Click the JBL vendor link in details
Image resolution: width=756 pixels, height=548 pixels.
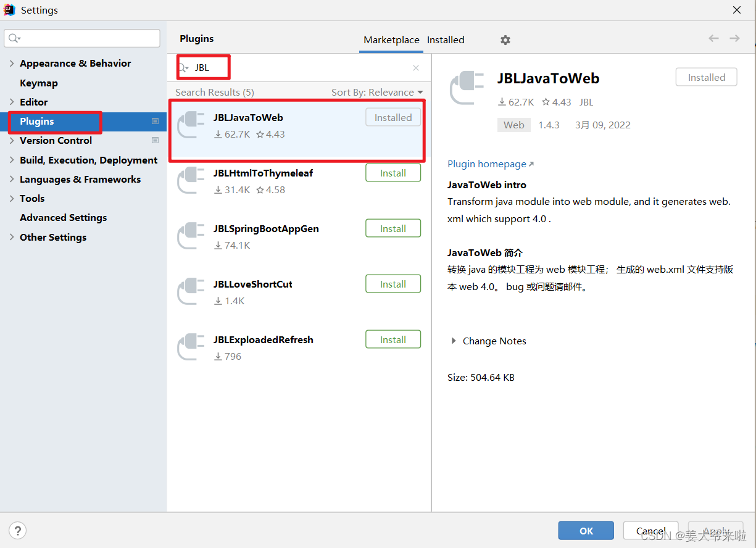(x=586, y=102)
